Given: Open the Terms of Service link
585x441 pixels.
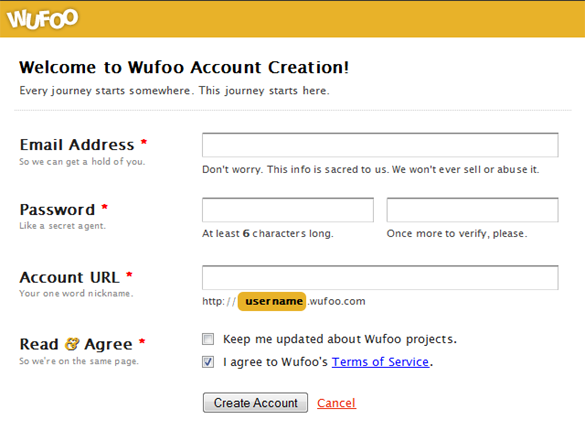Looking at the screenshot, I should 380,362.
